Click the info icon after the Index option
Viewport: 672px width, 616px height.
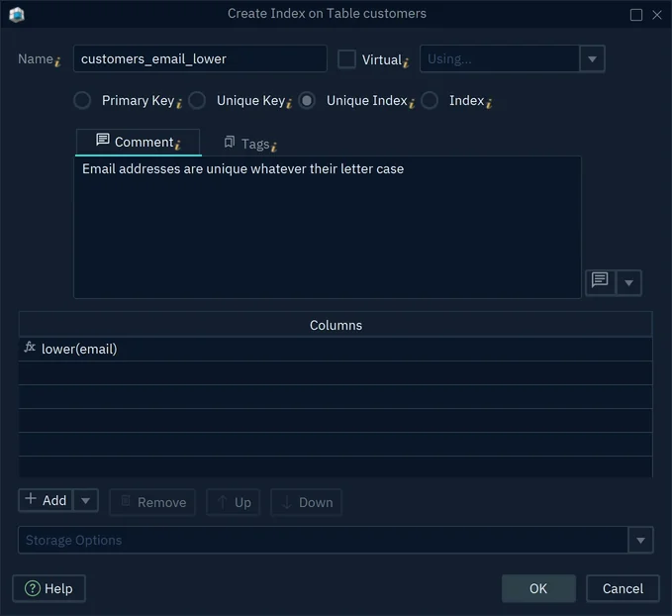click(489, 103)
